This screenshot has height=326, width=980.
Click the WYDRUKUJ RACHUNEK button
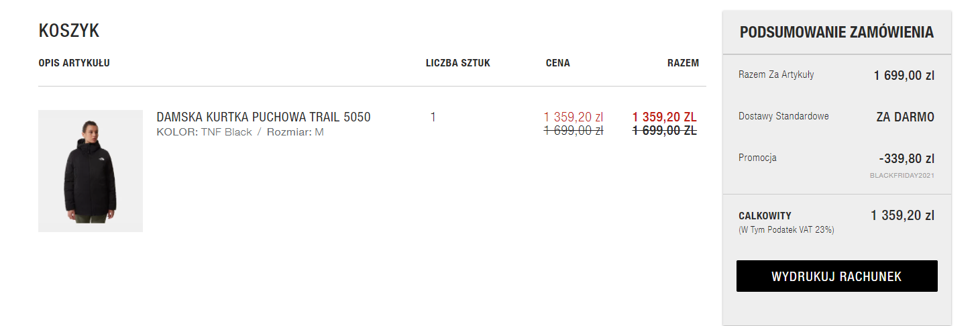tap(836, 276)
